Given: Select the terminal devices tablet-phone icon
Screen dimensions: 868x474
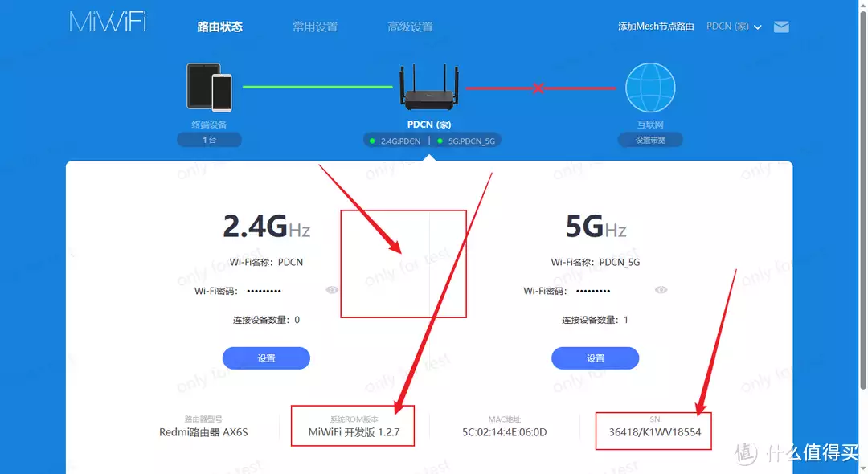Looking at the screenshot, I should [209, 88].
